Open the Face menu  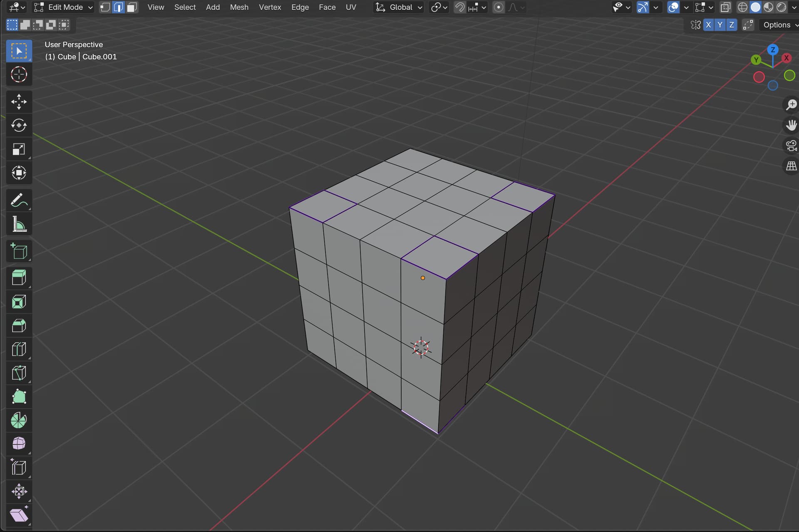327,7
